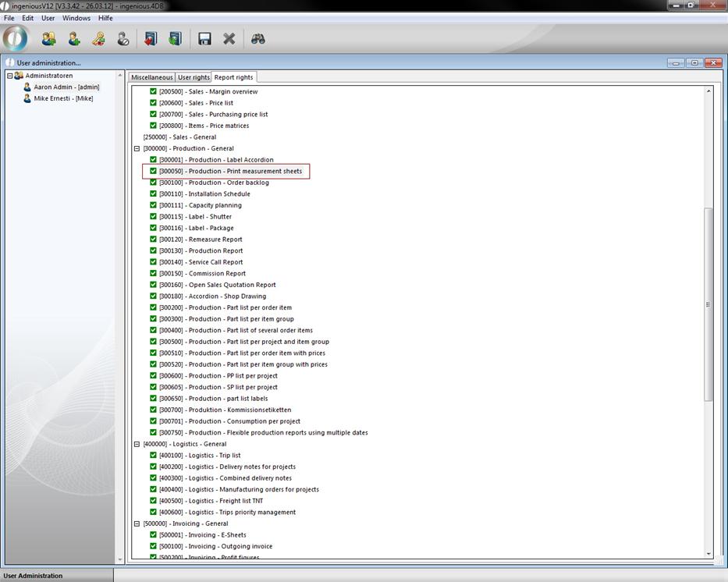Open the Windows menu
728x582 pixels.
pos(76,18)
